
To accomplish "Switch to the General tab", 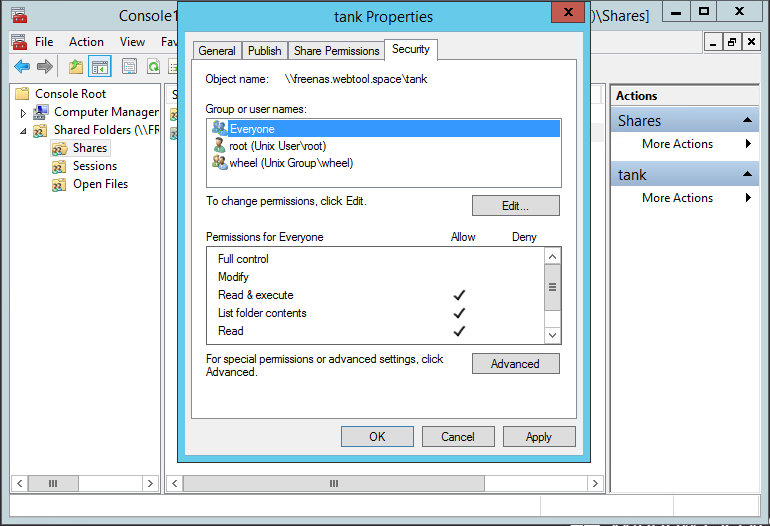I will click(217, 51).
